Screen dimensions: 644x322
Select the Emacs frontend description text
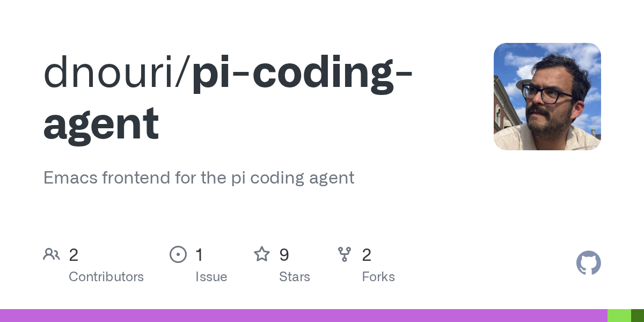pyautogui.click(x=199, y=178)
